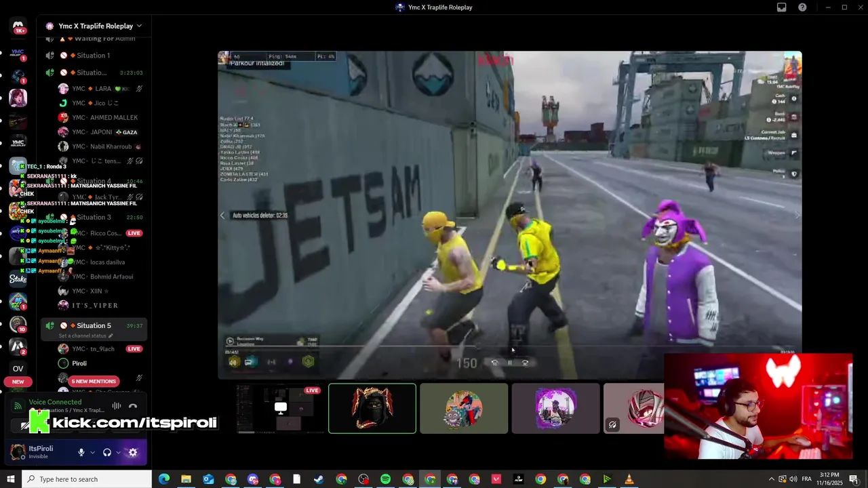868x488 pixels.
Task: Disconnect from voice with phone icon
Action: tap(133, 406)
